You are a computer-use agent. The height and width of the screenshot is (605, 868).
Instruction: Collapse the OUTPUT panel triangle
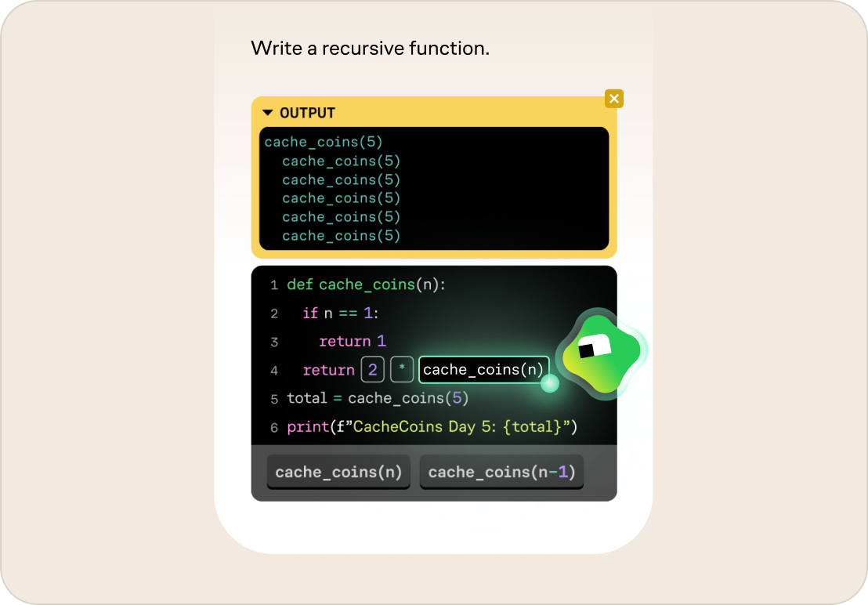[268, 112]
